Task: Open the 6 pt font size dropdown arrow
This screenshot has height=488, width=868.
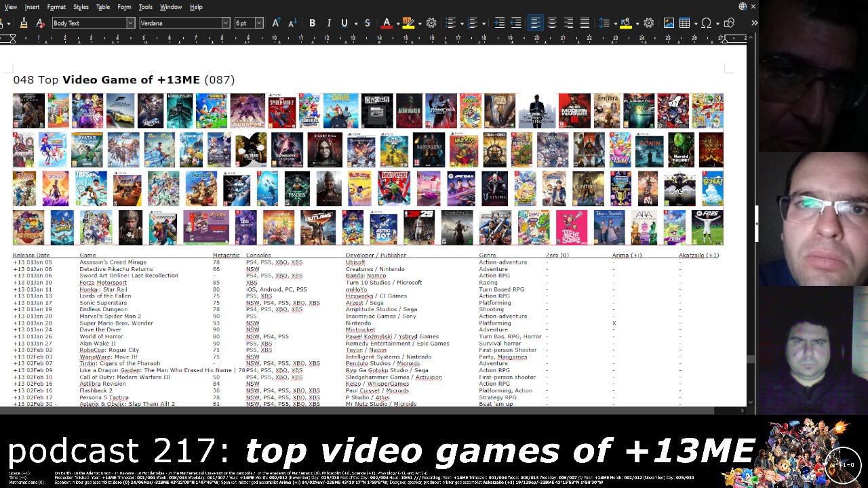Action: click(x=259, y=23)
